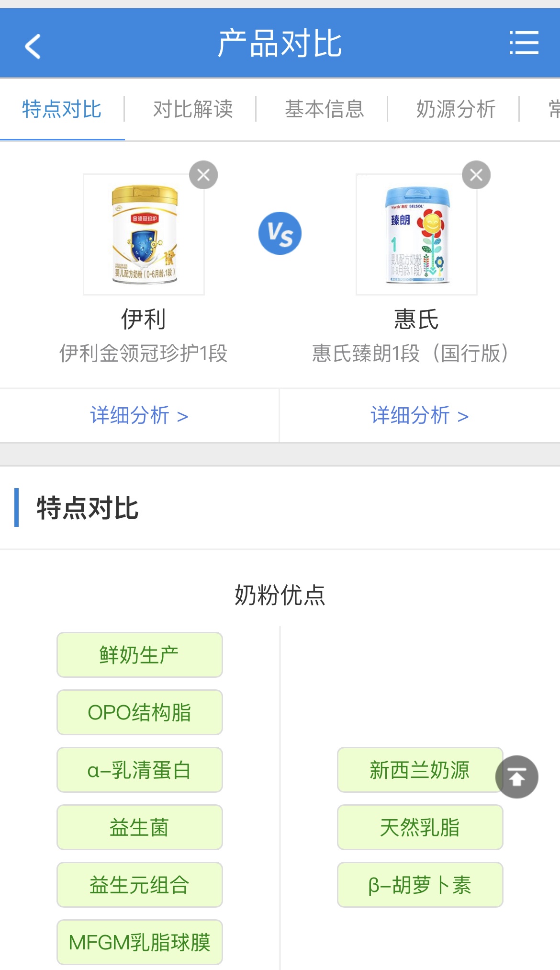This screenshot has width=560, height=970.
Task: Select the 特点对比 tab
Action: 62,109
